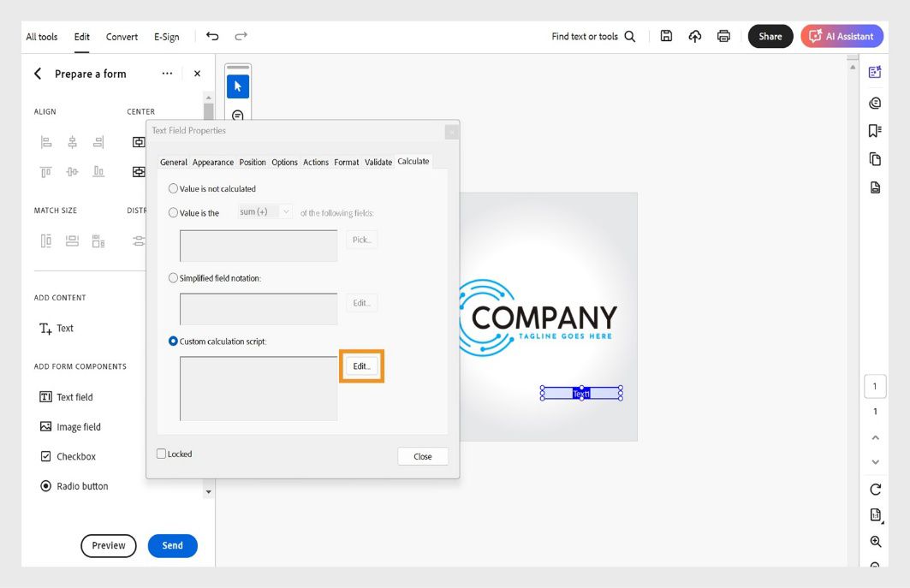Select the Align left icon
The width and height of the screenshot is (910, 588).
(x=45, y=142)
